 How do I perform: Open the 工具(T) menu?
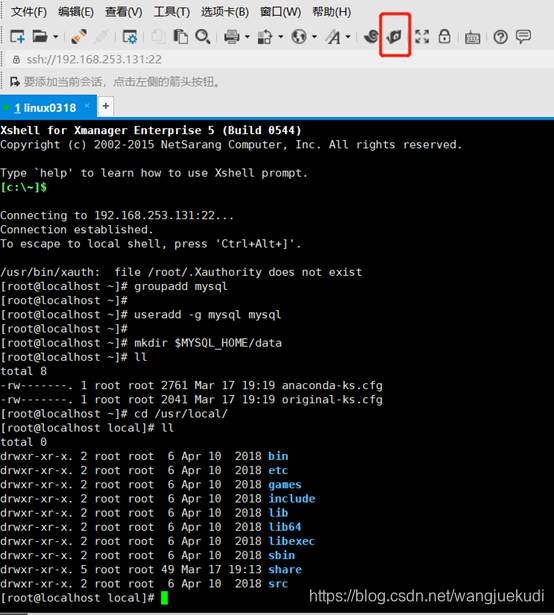pyautogui.click(x=171, y=12)
